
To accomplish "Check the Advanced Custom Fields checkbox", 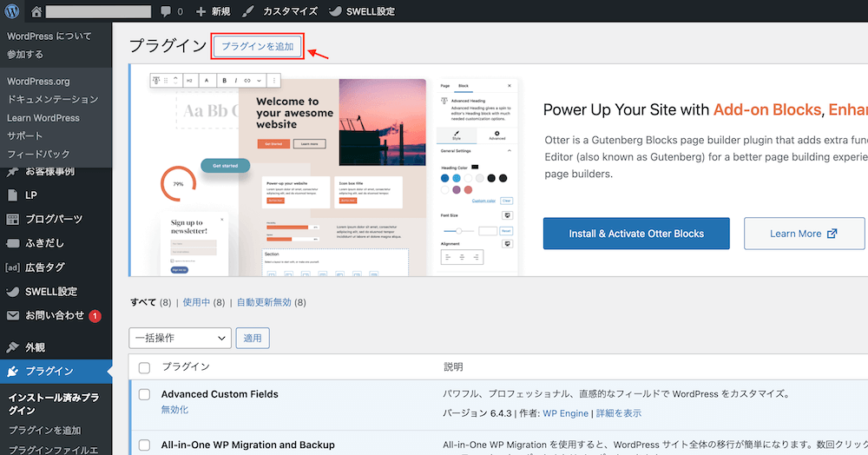I will click(144, 395).
